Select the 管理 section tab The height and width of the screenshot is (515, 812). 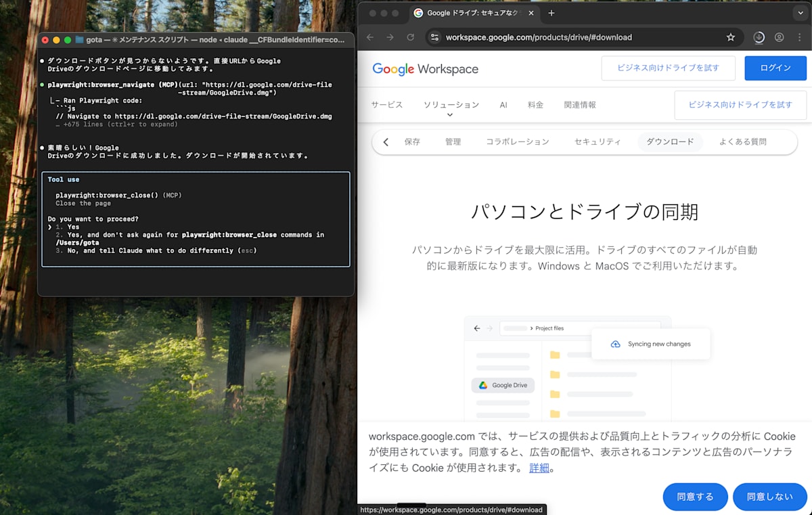[x=453, y=142]
